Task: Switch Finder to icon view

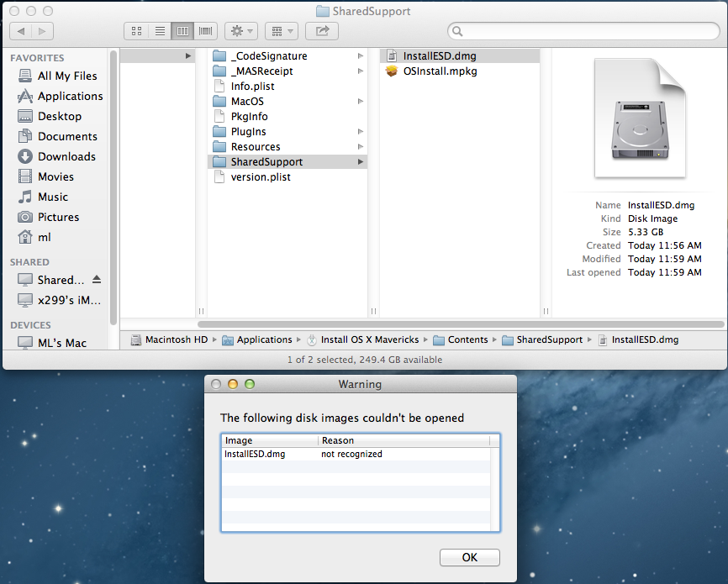Action: [x=136, y=31]
